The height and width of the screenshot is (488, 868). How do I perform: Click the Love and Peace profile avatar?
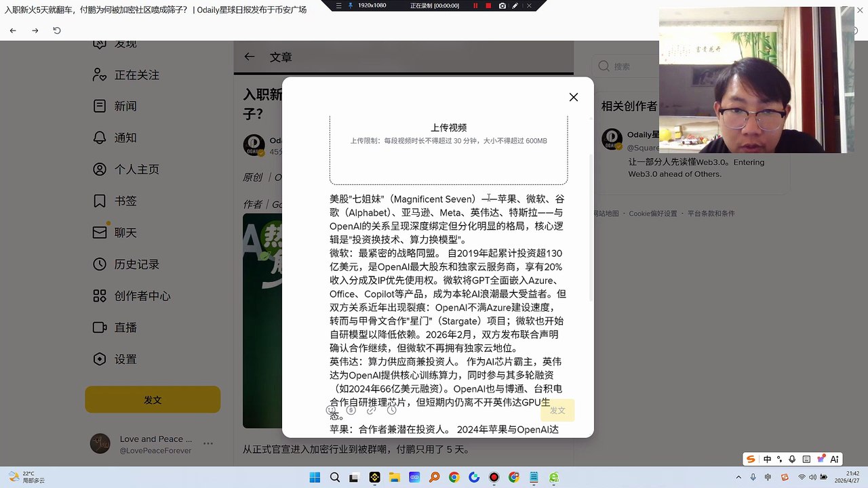click(x=100, y=444)
